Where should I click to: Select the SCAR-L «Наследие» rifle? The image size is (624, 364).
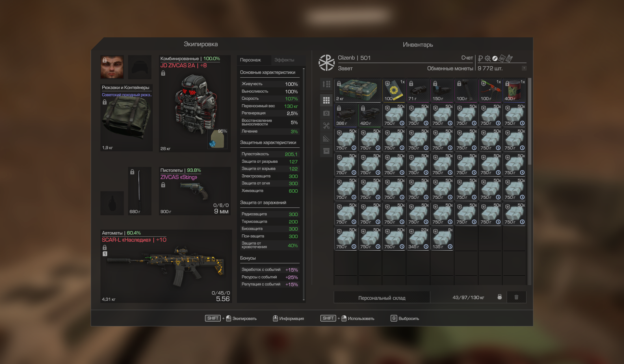pyautogui.click(x=166, y=266)
